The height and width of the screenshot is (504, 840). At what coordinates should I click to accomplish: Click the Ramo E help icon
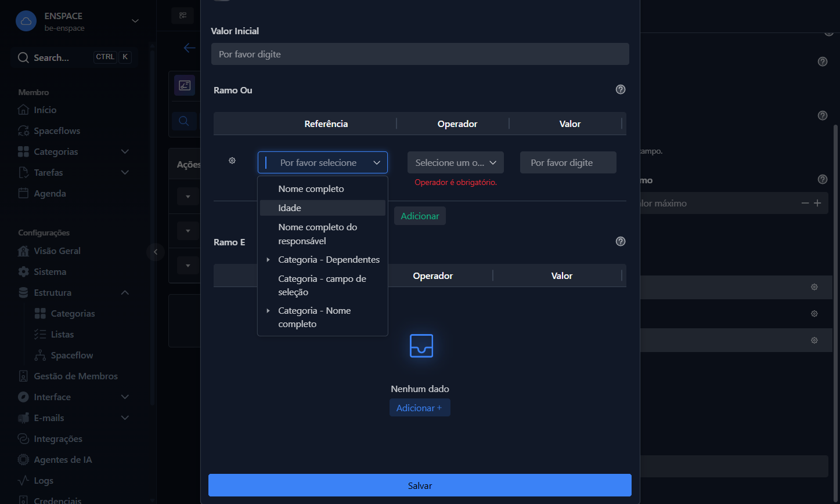tap(621, 241)
